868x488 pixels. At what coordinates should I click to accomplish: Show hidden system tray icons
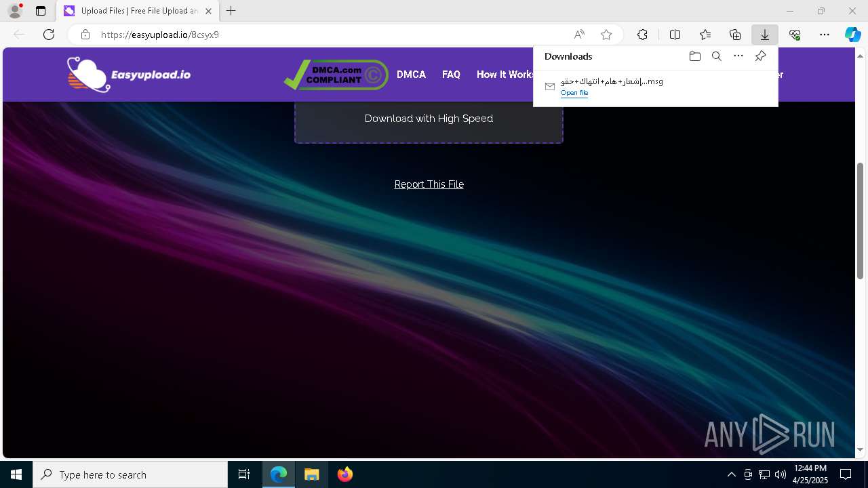tap(731, 474)
